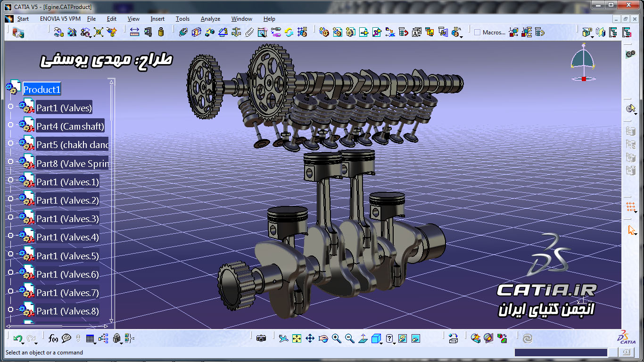This screenshot has height=362, width=644.
Task: Click the Macros... button
Action: pyautogui.click(x=494, y=33)
